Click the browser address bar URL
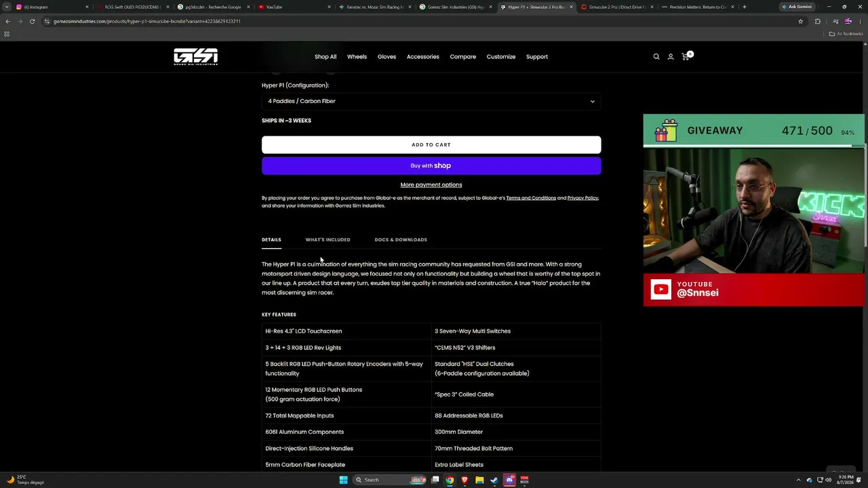Viewport: 868px width, 488px height. pos(147,21)
